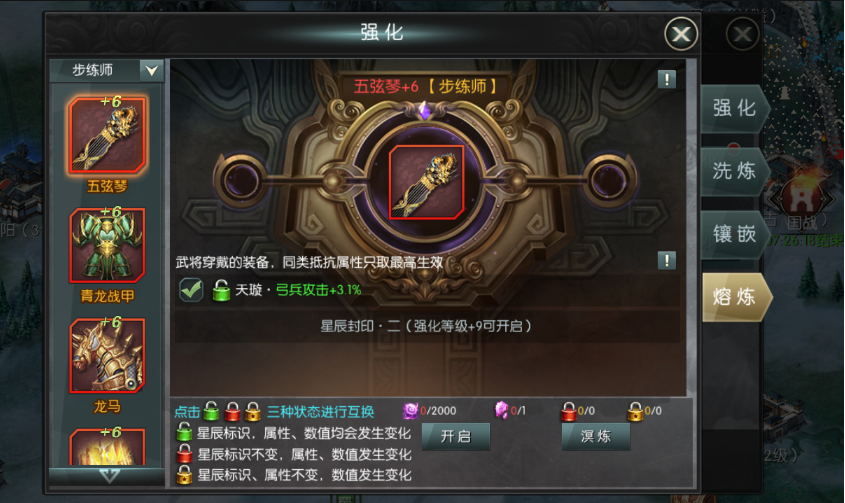
Task: Click the green lock in the legend row
Action: 211,411
